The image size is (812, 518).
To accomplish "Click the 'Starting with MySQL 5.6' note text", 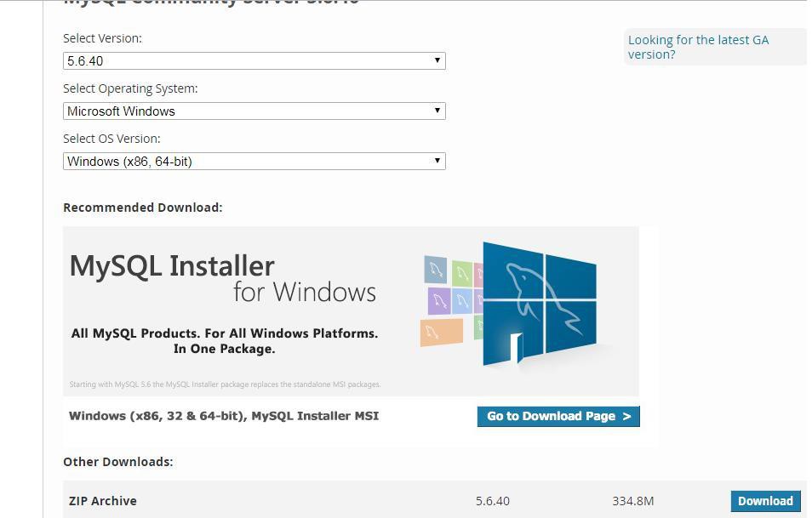I will point(225,384).
